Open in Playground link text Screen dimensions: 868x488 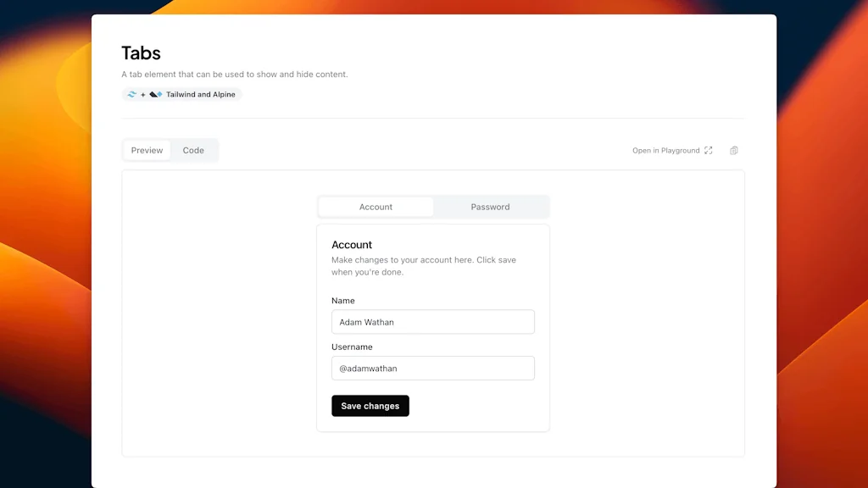tap(665, 151)
